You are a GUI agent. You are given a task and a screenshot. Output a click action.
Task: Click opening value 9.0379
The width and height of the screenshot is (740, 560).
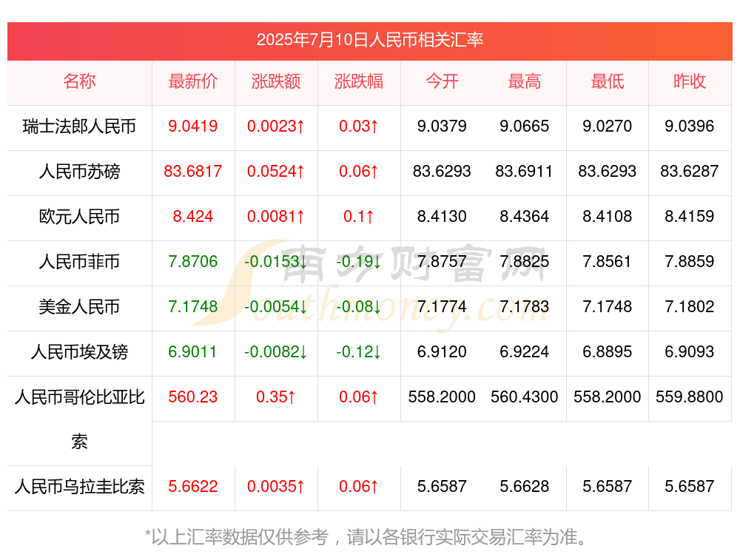[x=442, y=126]
